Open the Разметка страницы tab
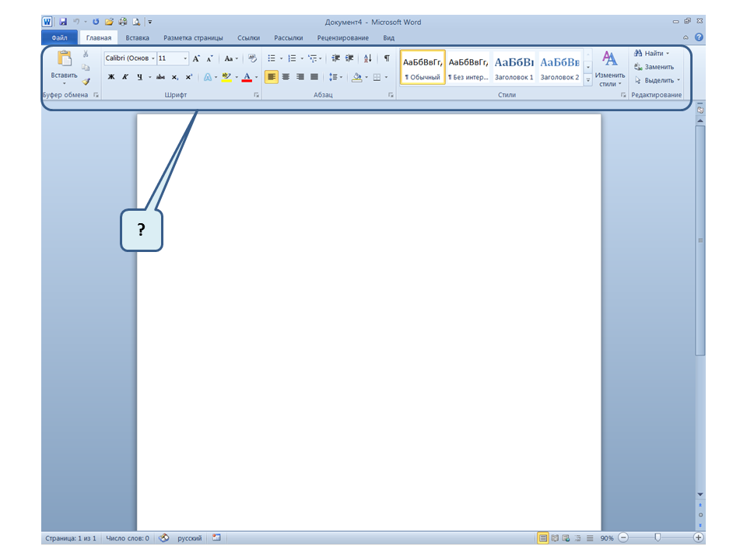The width and height of the screenshot is (747, 560). coord(193,37)
